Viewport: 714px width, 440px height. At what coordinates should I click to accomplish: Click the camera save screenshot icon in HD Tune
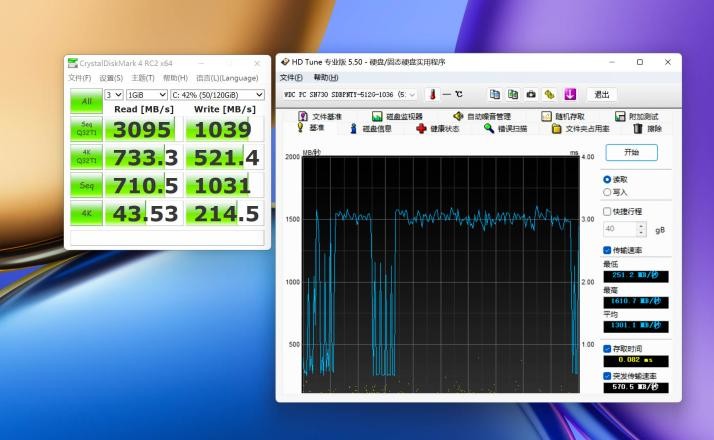tap(531, 94)
